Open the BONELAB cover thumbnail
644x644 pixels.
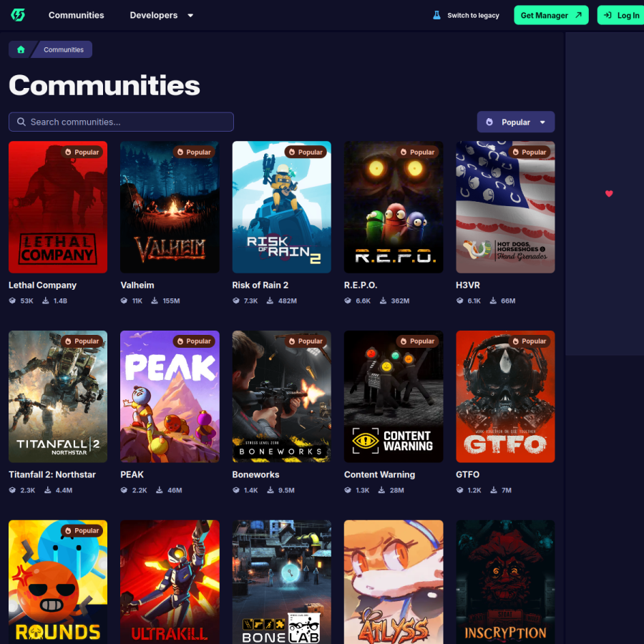pyautogui.click(x=281, y=582)
